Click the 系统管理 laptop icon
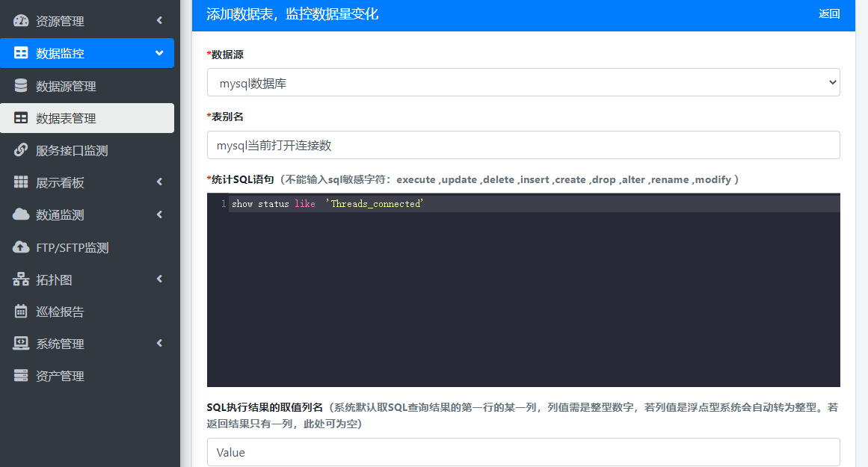Image resolution: width=868 pixels, height=467 pixels. (x=21, y=343)
